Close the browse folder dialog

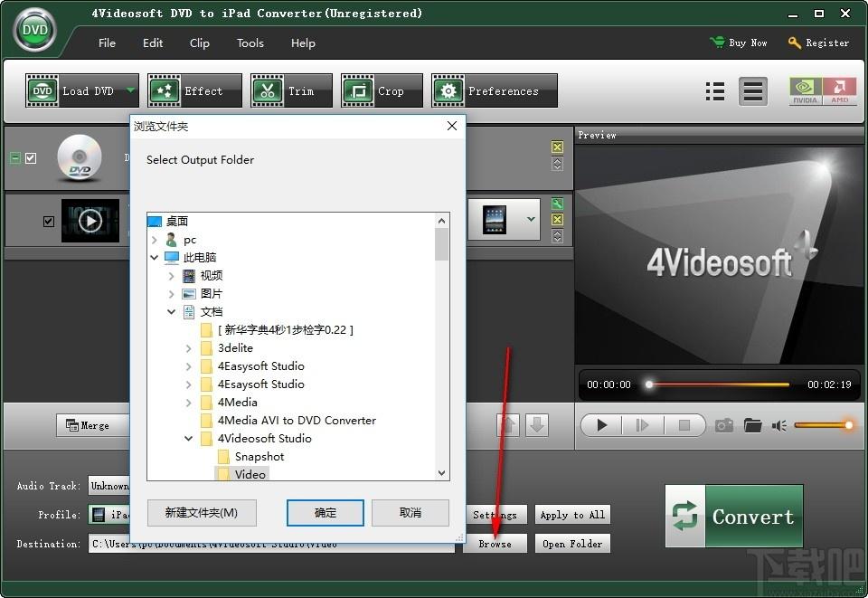coord(452,127)
